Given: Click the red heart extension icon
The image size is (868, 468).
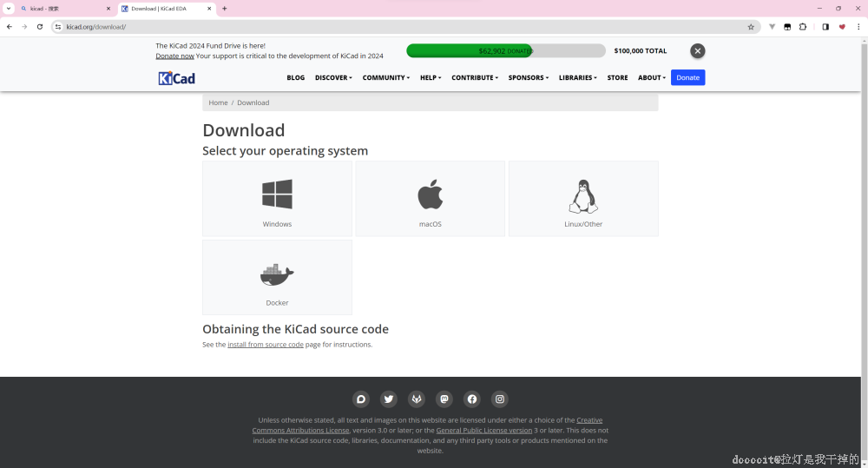Looking at the screenshot, I should click(842, 27).
